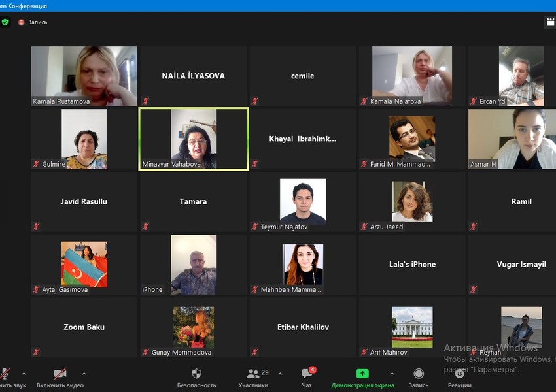Expand audio options arrow beside microphone
This screenshot has width=556, height=392.
click(x=24, y=374)
